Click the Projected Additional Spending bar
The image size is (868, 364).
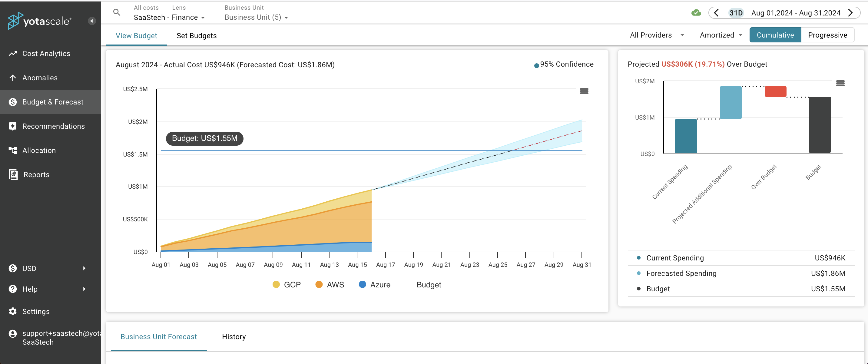click(x=731, y=102)
